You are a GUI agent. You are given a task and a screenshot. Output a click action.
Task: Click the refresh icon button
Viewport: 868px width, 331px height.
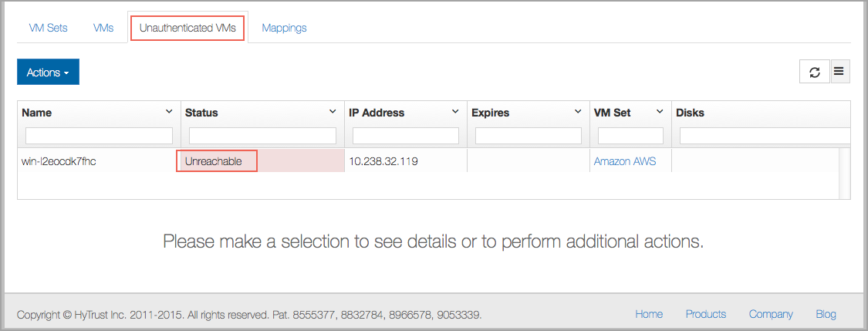click(814, 72)
